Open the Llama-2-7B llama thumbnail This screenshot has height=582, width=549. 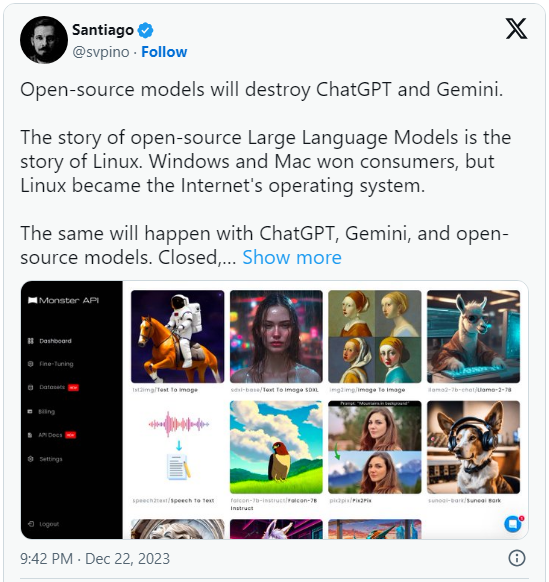coord(473,337)
